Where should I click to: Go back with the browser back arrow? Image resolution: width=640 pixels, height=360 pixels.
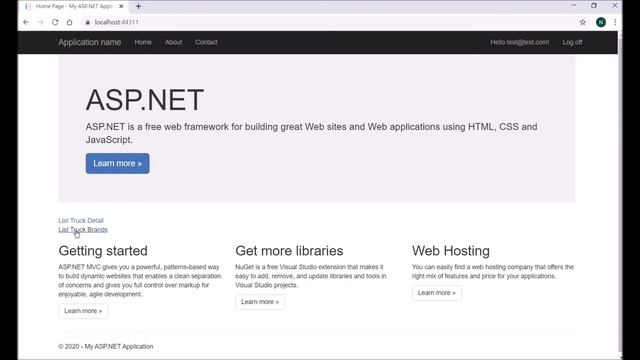26,22
